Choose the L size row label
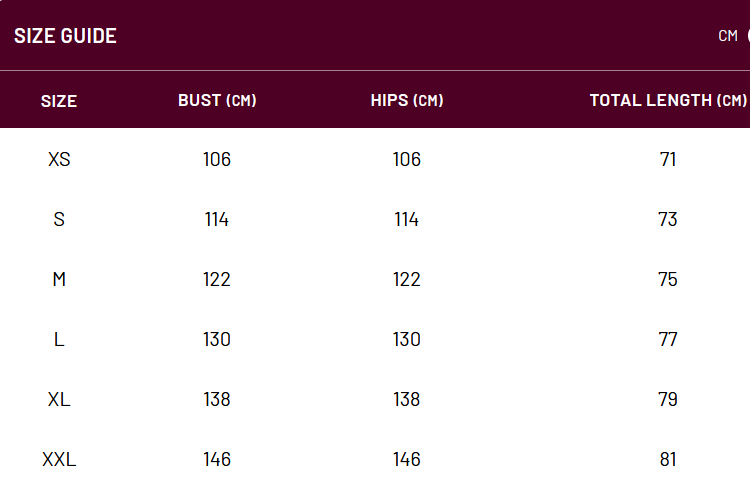 tap(59, 339)
